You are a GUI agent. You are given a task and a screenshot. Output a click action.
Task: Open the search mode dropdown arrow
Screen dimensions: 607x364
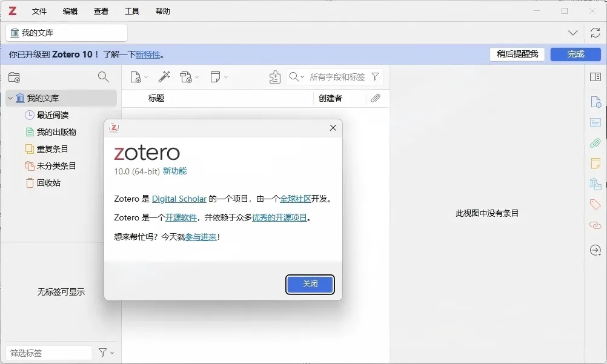pos(302,77)
